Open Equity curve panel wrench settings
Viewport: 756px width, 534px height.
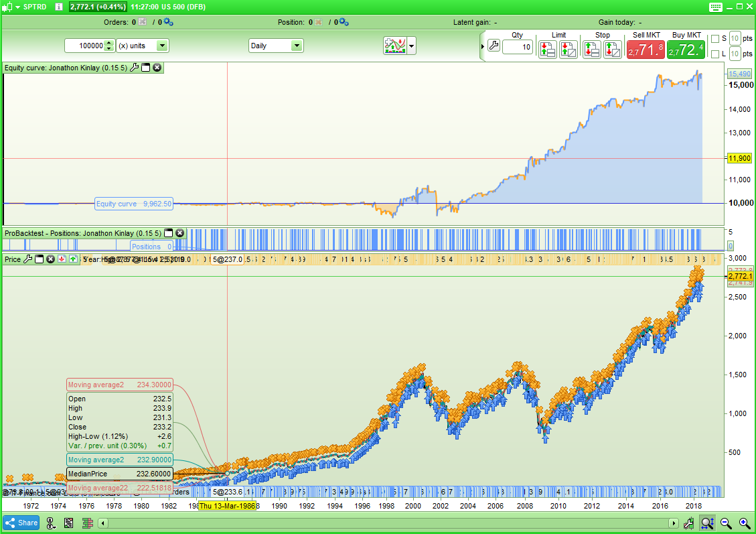(134, 68)
